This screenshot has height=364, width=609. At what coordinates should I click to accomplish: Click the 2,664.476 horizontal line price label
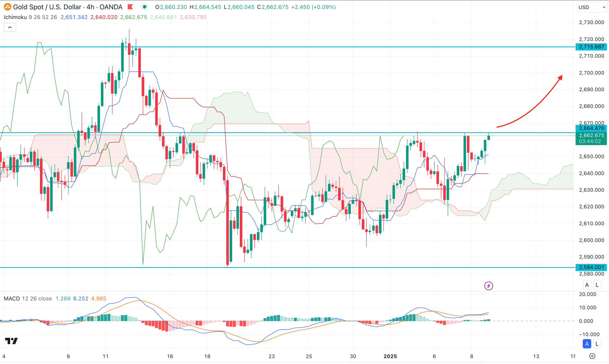click(x=591, y=128)
